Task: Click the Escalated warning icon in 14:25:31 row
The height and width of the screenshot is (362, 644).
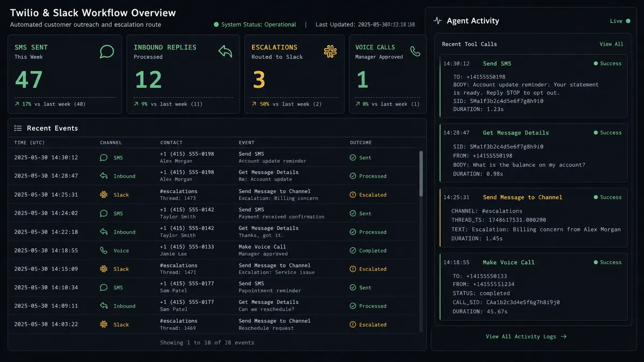Action: (353, 195)
